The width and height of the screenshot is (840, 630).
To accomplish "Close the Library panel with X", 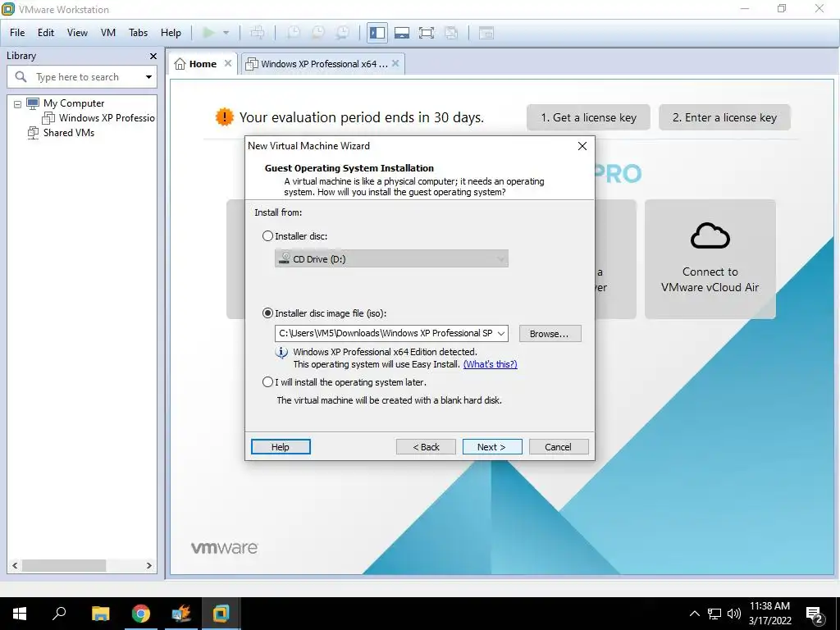I will tap(153, 56).
